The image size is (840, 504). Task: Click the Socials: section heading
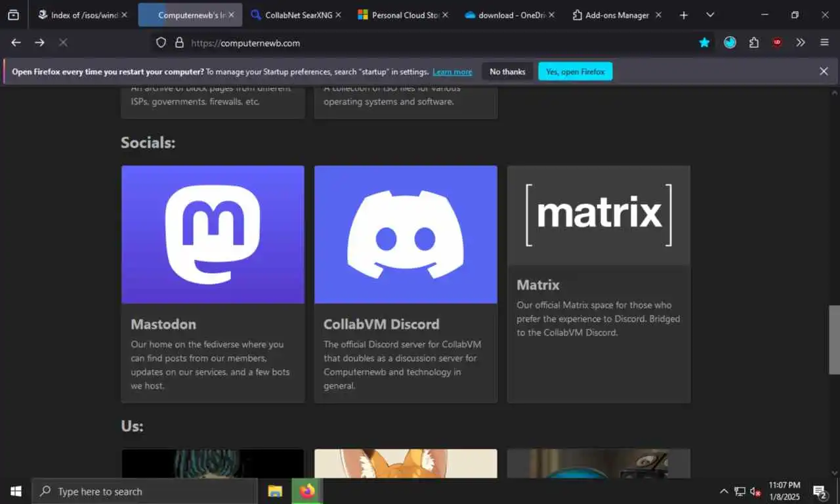point(148,142)
